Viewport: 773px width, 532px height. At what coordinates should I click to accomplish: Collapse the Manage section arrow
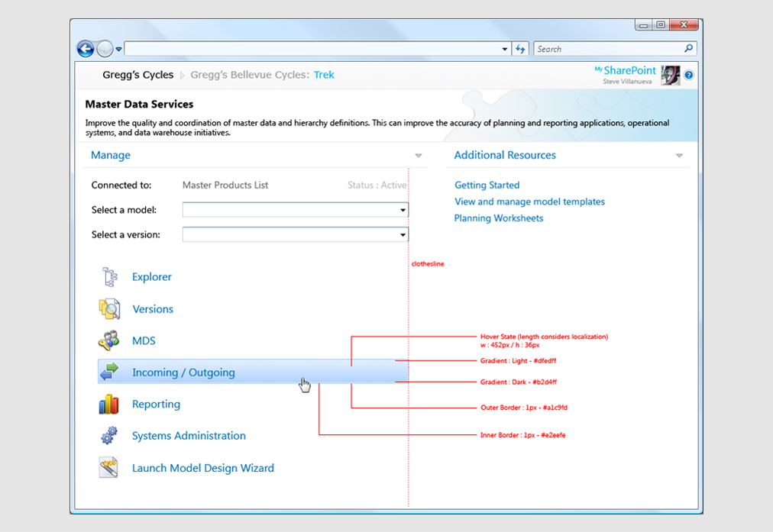tap(418, 156)
